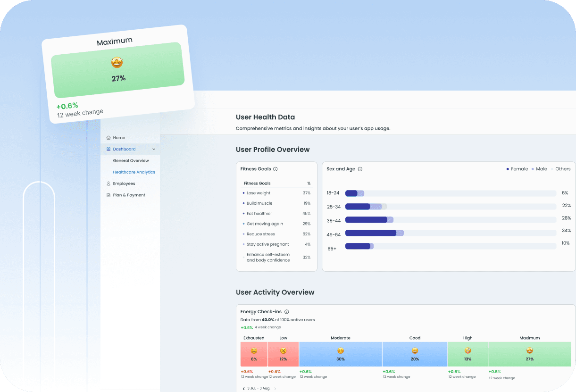Click the % column header
Screen dimensions: 576x392
(309, 183)
